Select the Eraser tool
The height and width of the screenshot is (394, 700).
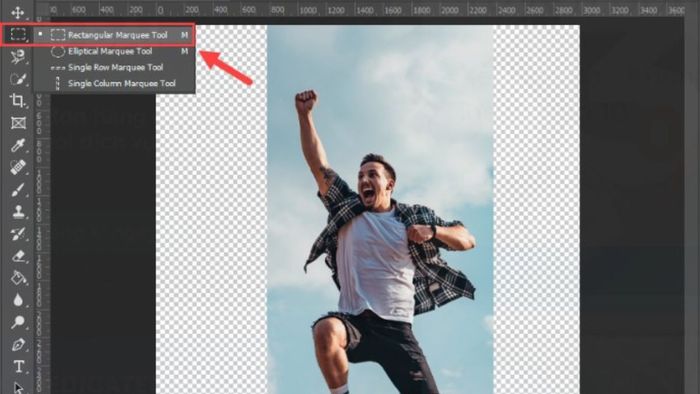(x=18, y=256)
